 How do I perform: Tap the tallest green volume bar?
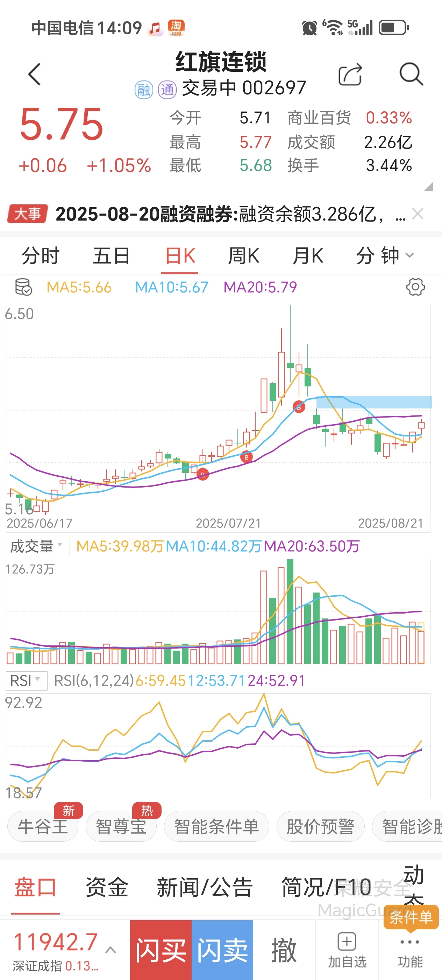pyautogui.click(x=290, y=611)
